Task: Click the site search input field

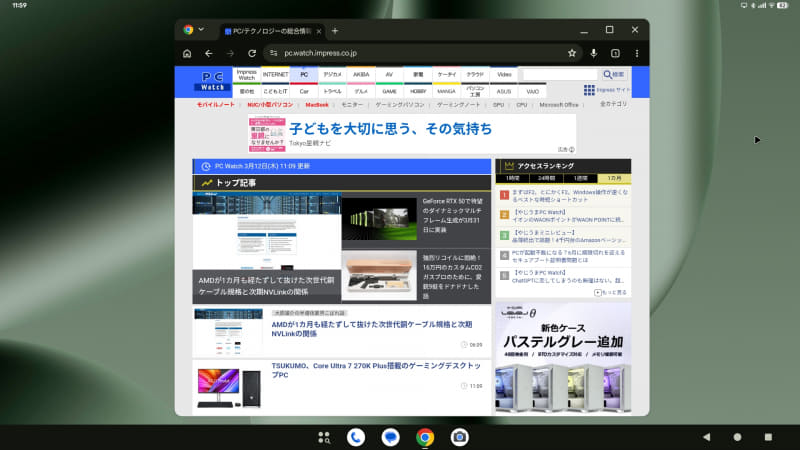Action: tap(560, 74)
